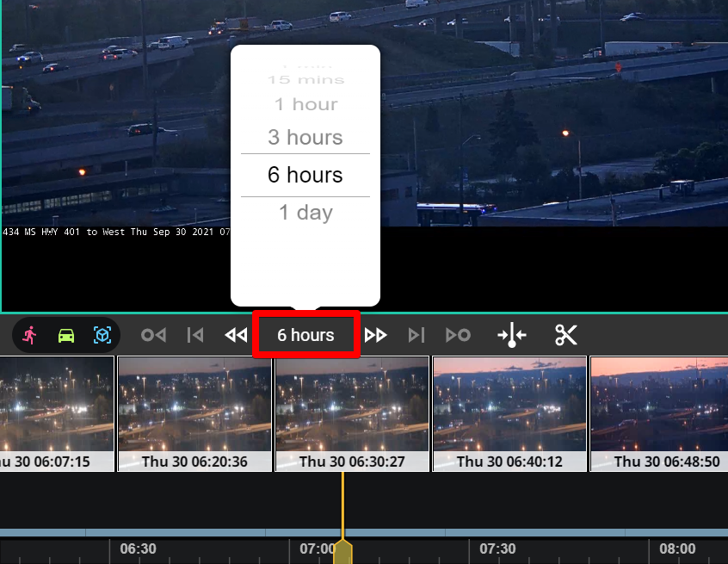Open the 6 hours time range dropdown
This screenshot has width=728, height=564.
pyautogui.click(x=305, y=335)
